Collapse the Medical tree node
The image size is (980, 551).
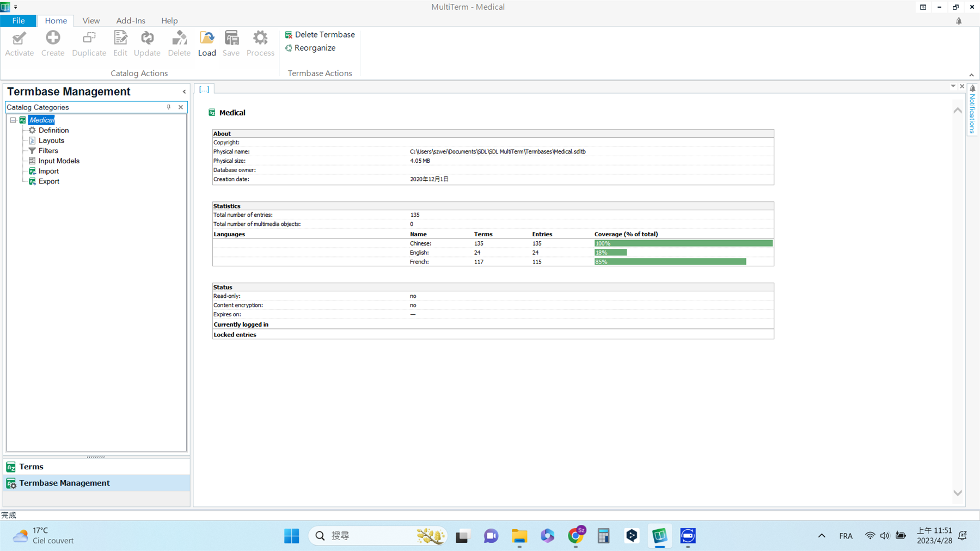click(13, 120)
